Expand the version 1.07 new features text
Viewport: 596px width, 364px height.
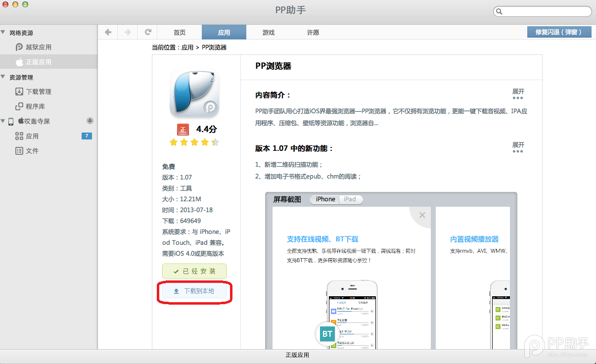518,147
